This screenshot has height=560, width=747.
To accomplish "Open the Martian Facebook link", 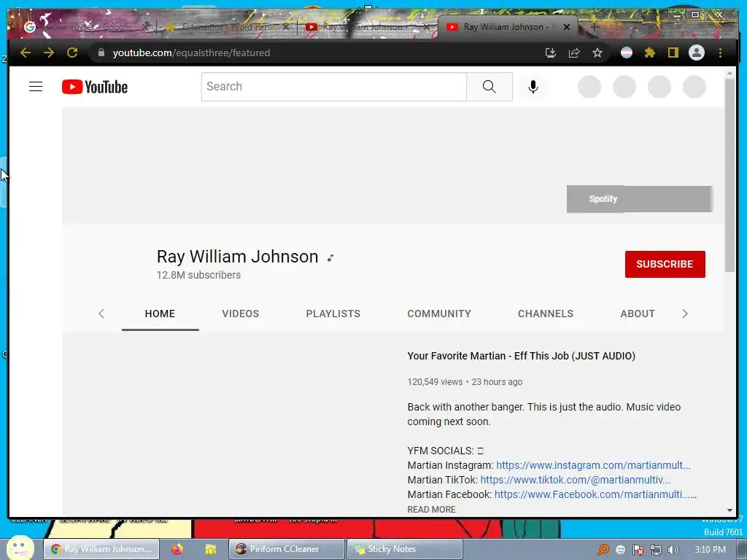I will (595, 495).
